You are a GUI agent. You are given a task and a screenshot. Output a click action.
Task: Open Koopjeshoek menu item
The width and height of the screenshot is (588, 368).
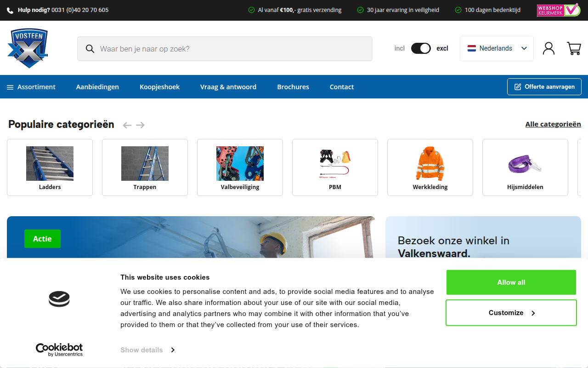pos(159,87)
